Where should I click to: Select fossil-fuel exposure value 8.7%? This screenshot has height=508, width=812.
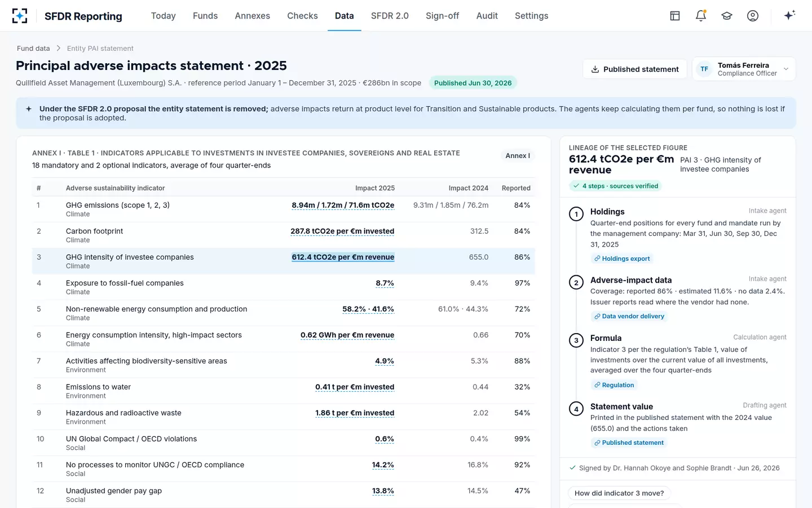(385, 283)
